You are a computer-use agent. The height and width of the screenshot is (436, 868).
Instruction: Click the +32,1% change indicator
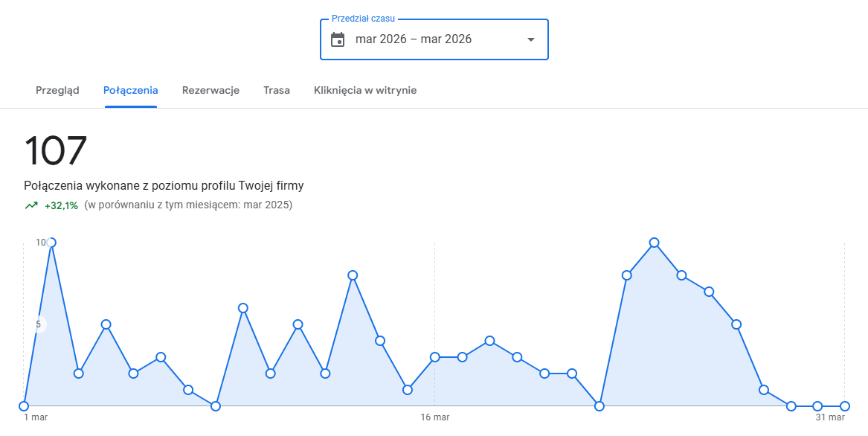click(61, 205)
